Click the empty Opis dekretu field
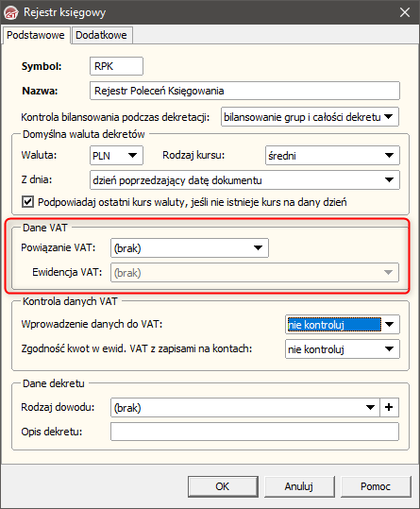 pos(255,432)
